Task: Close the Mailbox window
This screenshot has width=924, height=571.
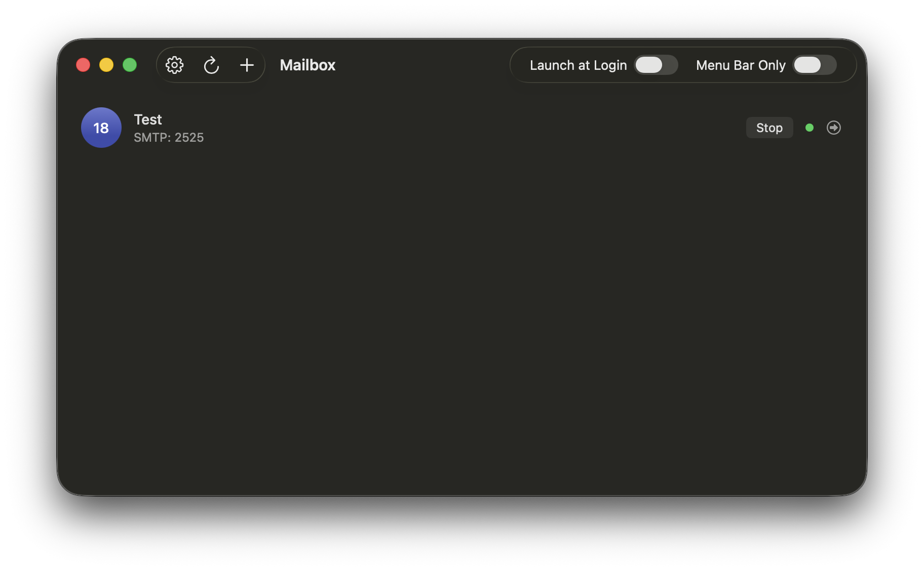Action: pos(83,65)
